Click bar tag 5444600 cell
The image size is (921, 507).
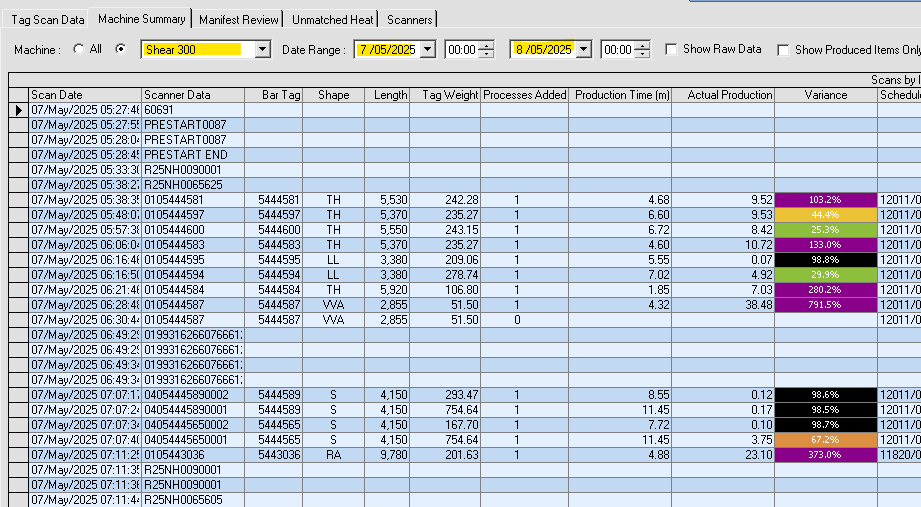click(x=274, y=230)
